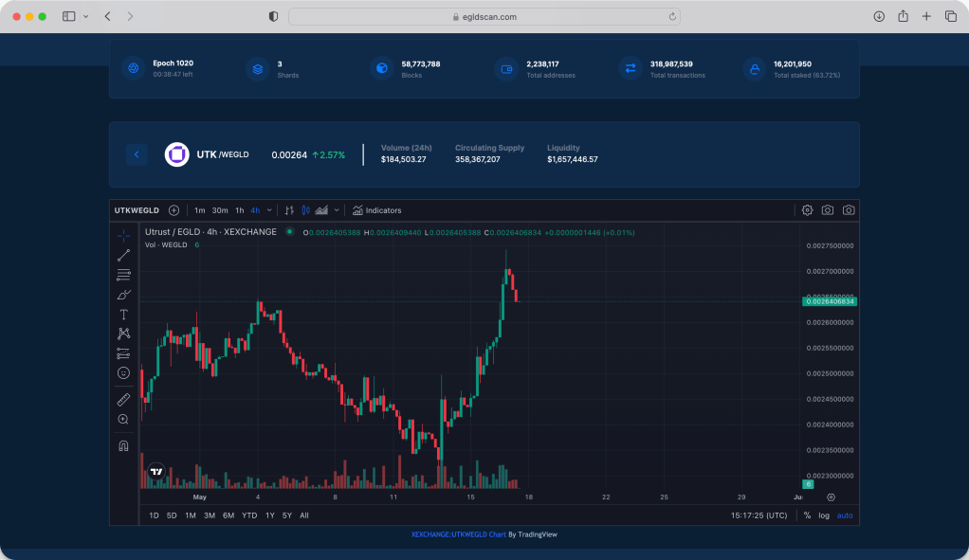Open the emoji icons tool

tap(123, 372)
